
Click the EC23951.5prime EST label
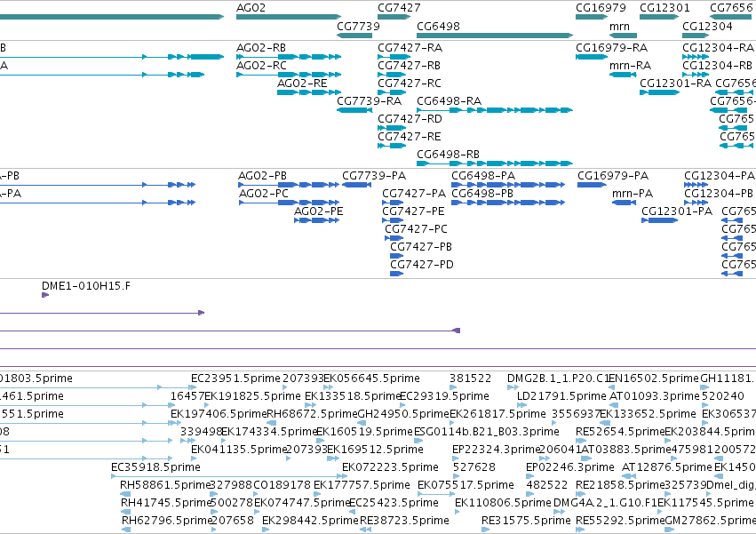(235, 379)
